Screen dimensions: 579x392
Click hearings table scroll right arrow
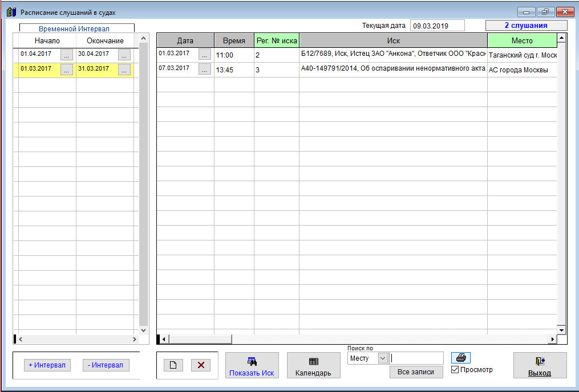tap(553, 339)
